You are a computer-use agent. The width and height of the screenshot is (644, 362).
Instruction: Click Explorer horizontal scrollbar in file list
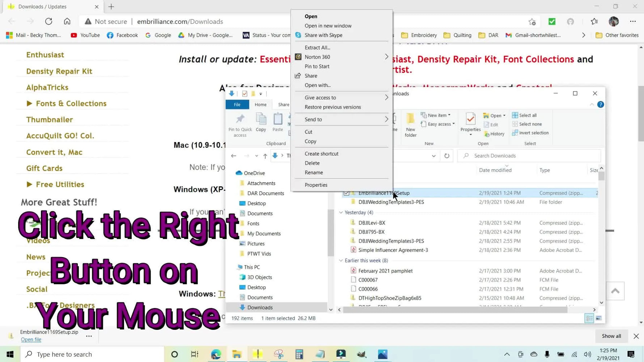click(x=455, y=310)
